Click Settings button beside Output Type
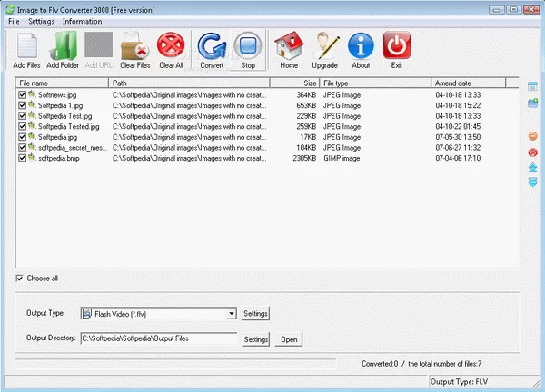This screenshot has width=545, height=392. [x=255, y=314]
